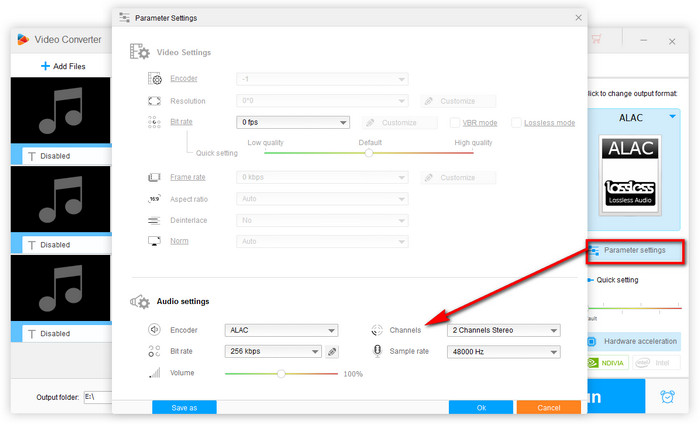The image size is (700, 424).
Task: Click the pencil edit icon beside 256 kbps
Action: [332, 352]
